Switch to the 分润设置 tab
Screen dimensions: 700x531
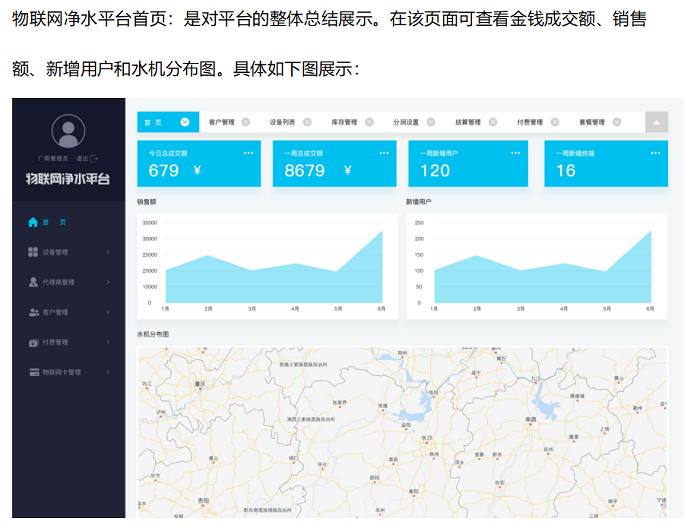click(406, 122)
